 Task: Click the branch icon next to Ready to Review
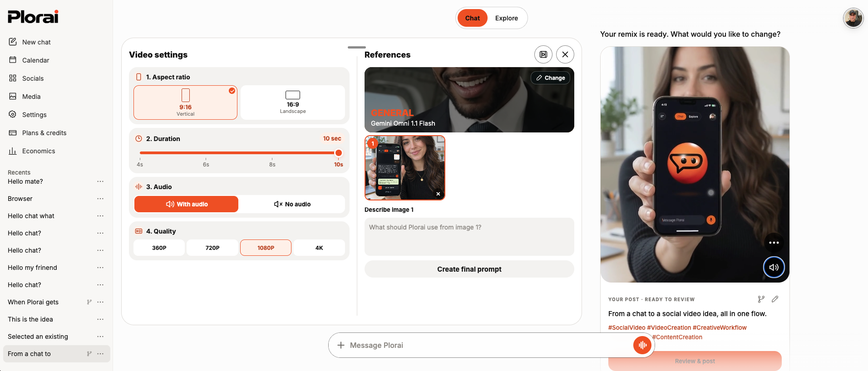pyautogui.click(x=761, y=299)
